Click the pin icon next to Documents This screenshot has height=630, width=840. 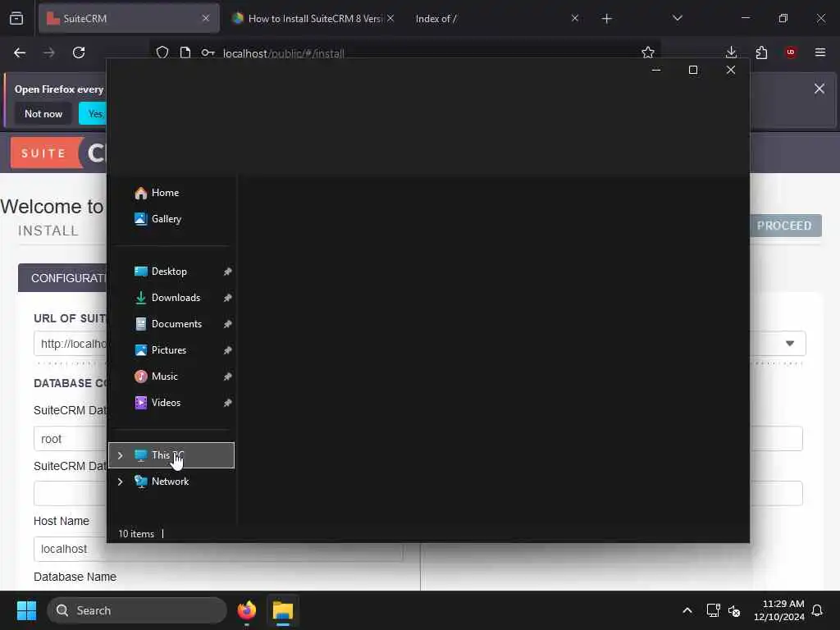tap(228, 324)
